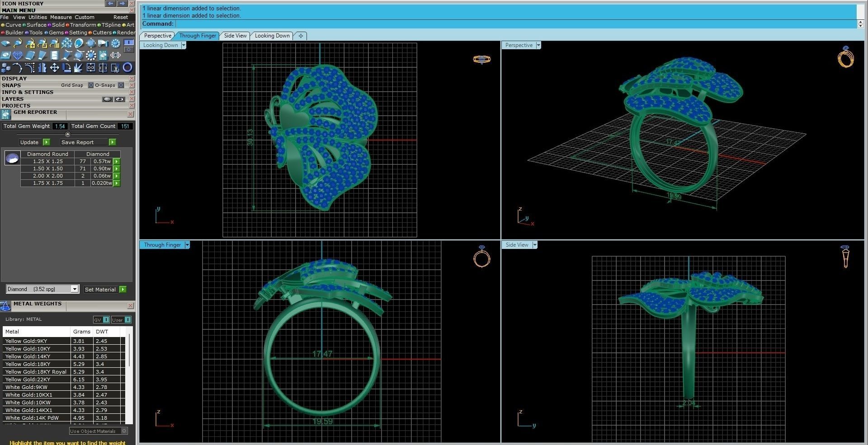
Task: Toggle the O-Snaps option
Action: [x=121, y=85]
